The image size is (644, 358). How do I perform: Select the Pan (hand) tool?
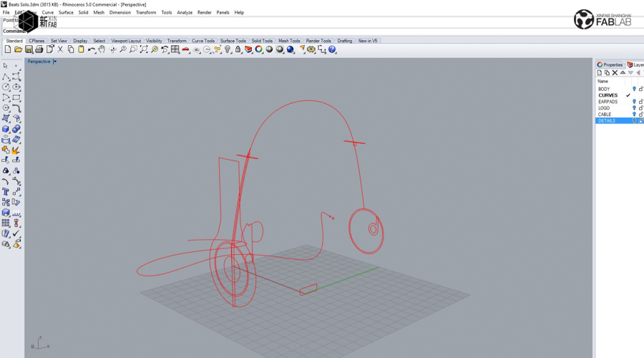102,49
